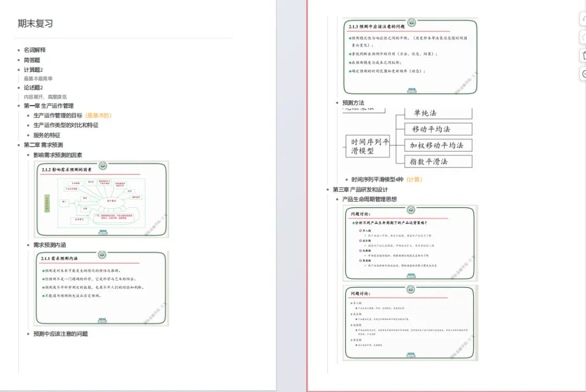Open slide thumbnail 2.1.2 影响需求预测的因素
586x392 pixels.
click(101, 200)
